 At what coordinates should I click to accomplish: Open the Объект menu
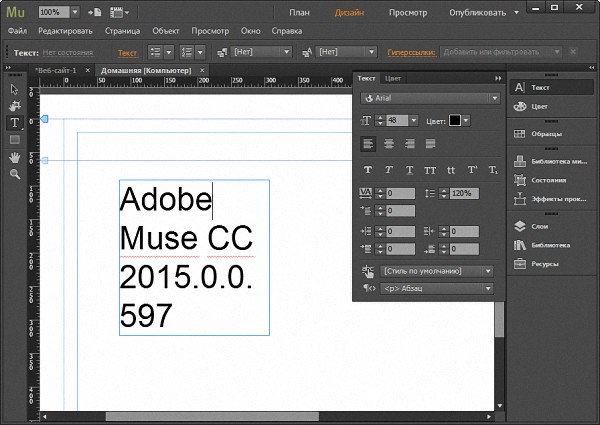point(166,31)
